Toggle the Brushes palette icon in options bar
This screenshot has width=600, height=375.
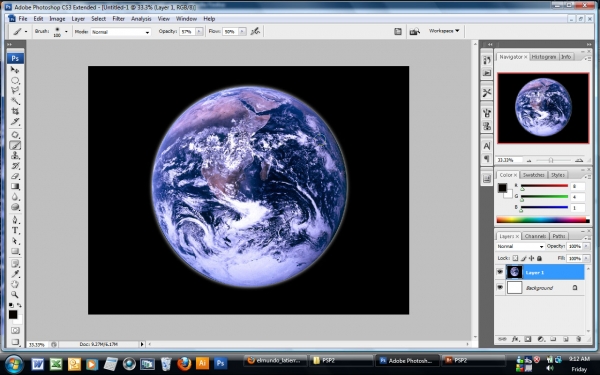pyautogui.click(x=398, y=31)
